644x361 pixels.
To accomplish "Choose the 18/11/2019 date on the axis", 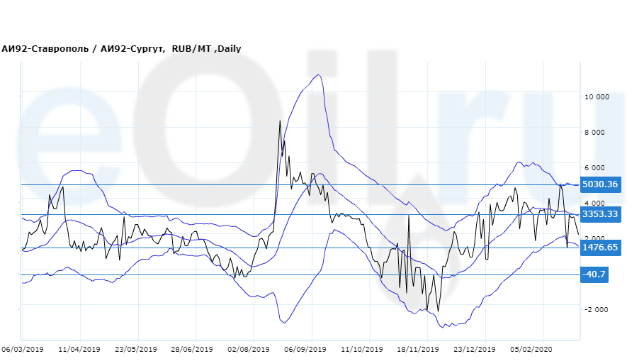I will point(418,350).
